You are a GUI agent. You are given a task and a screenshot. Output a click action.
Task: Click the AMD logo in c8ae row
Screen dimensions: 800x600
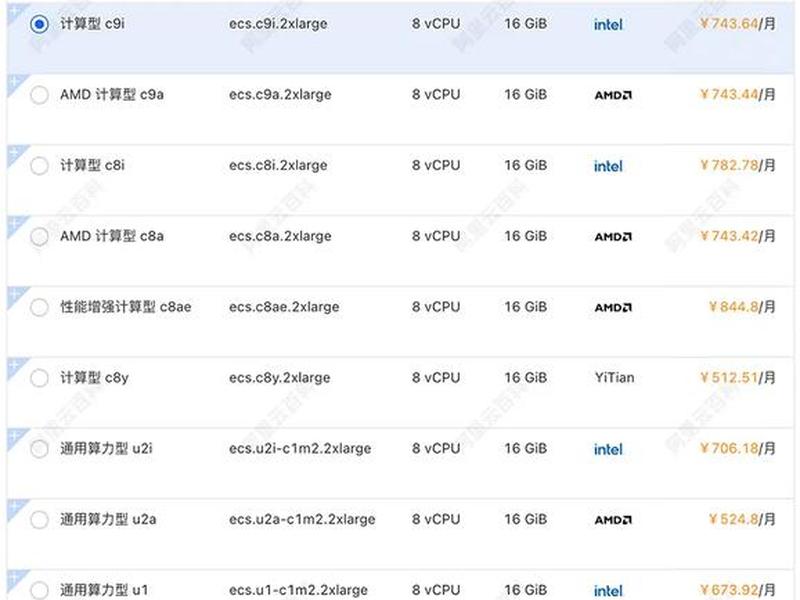[613, 308]
